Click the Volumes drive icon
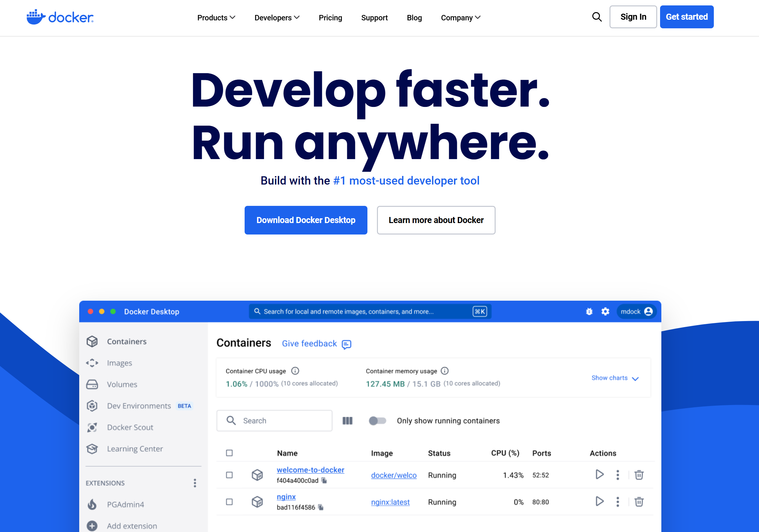 tap(92, 384)
